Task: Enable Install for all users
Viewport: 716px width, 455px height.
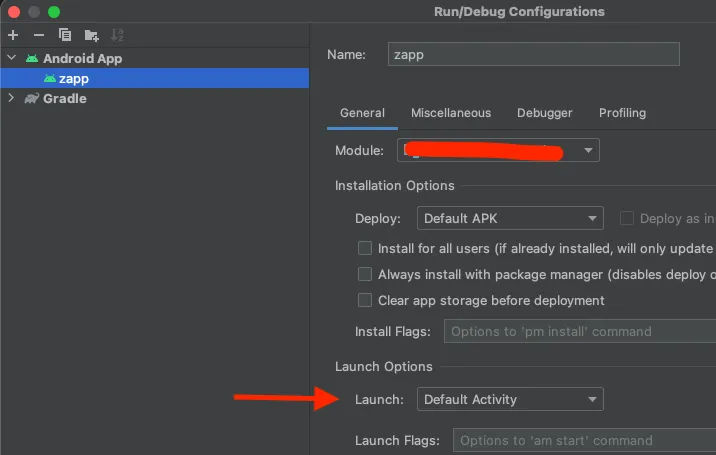Action: click(365, 248)
